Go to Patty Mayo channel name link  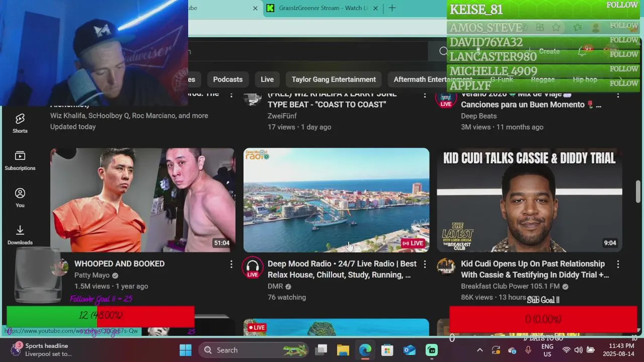click(x=92, y=275)
